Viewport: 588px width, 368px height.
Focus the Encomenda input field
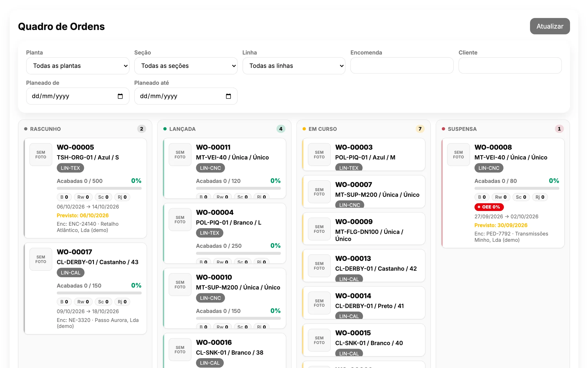coord(402,65)
